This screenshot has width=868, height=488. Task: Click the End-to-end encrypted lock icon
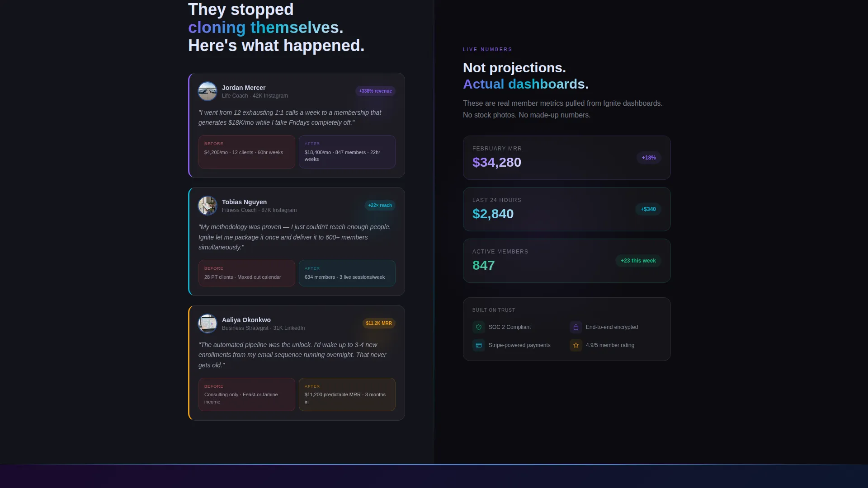coord(576,327)
